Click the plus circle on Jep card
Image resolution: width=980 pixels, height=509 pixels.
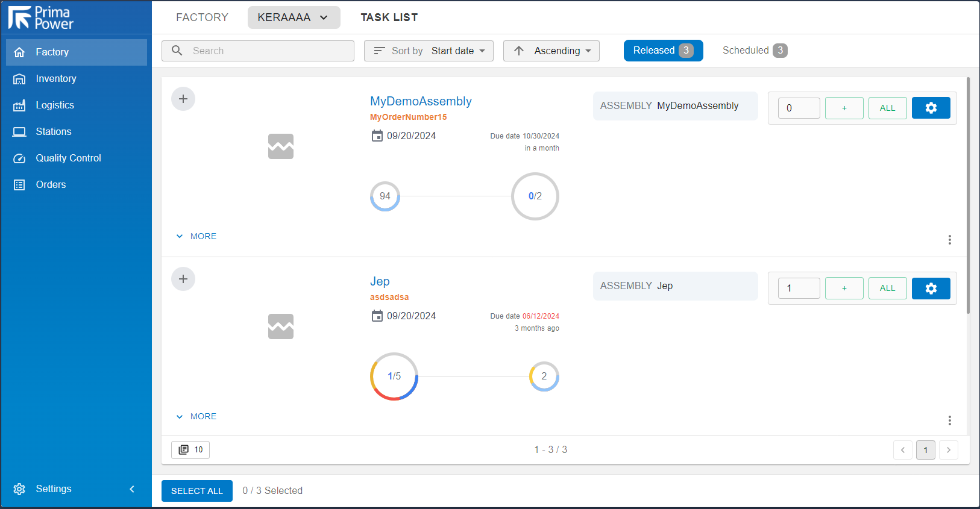[183, 279]
